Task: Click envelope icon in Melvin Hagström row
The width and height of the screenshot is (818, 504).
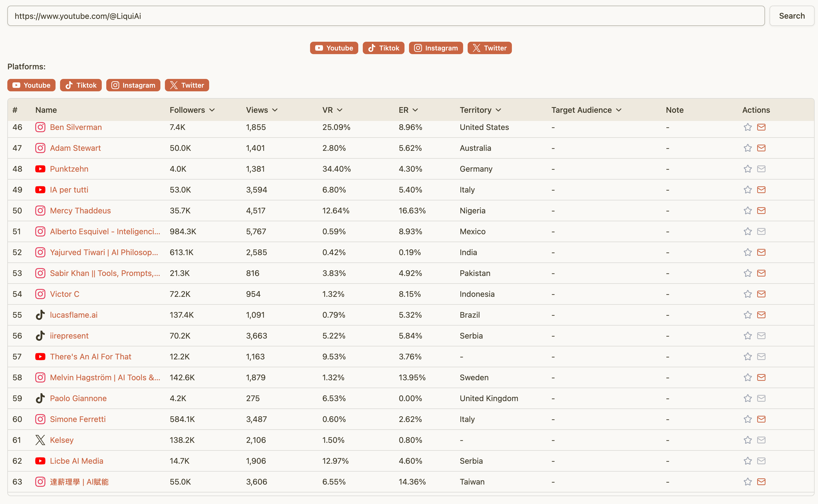Action: pyautogui.click(x=761, y=377)
